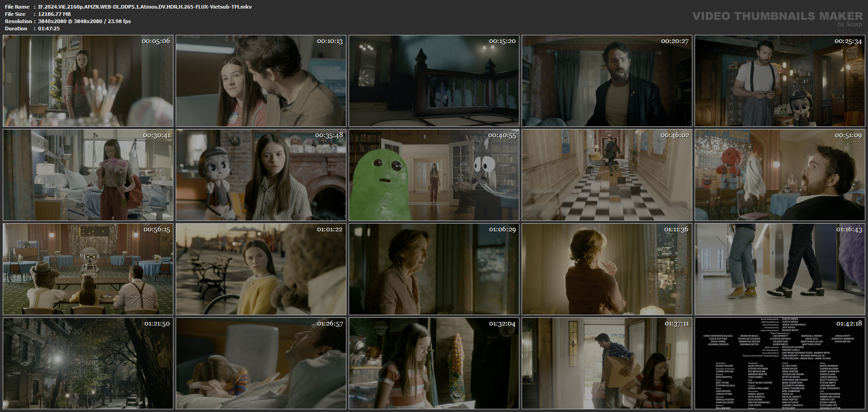The height and width of the screenshot is (412, 868).
Task: Open the thumbnail timestamped 00:30:41
Action: [88, 175]
